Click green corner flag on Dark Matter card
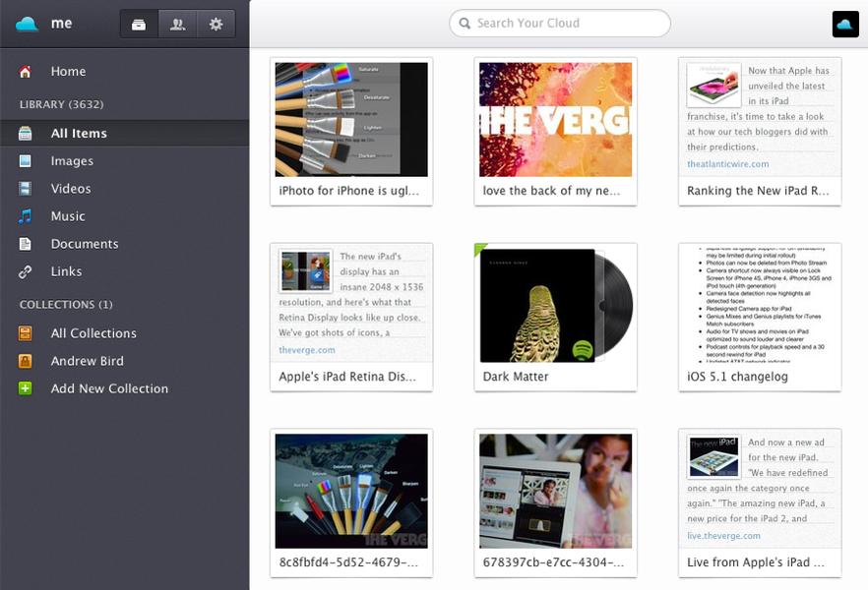 point(479,249)
